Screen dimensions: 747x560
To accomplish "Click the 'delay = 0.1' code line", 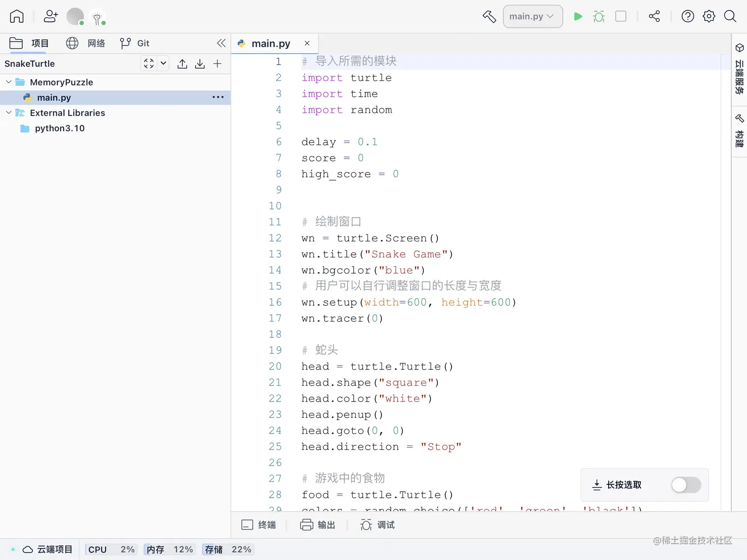I will pos(339,142).
